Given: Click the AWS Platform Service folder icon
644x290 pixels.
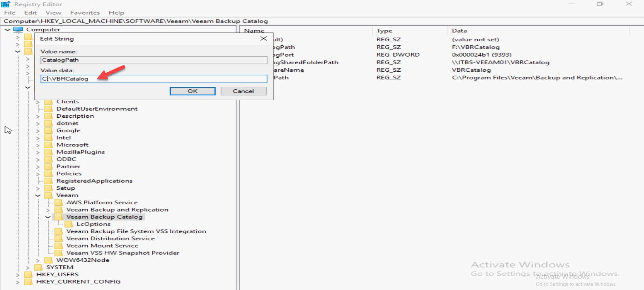Looking at the screenshot, I should (59, 203).
